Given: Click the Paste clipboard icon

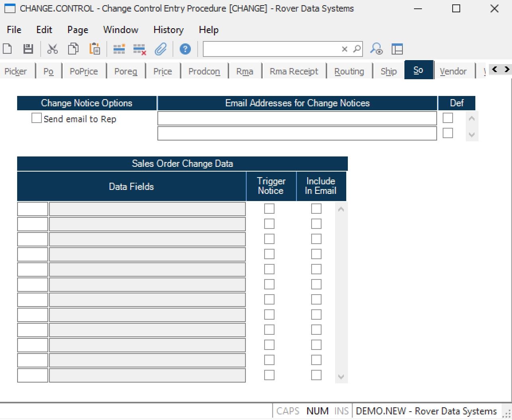Looking at the screenshot, I should (x=95, y=49).
